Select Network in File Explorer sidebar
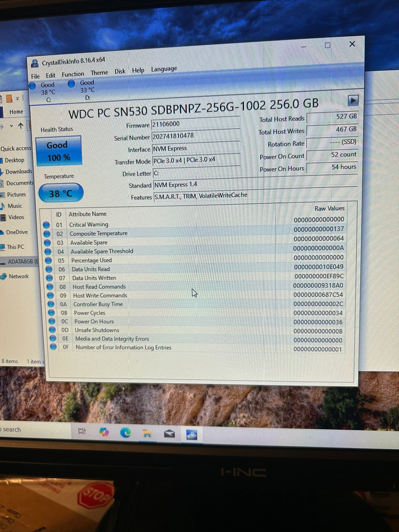 pyautogui.click(x=18, y=276)
